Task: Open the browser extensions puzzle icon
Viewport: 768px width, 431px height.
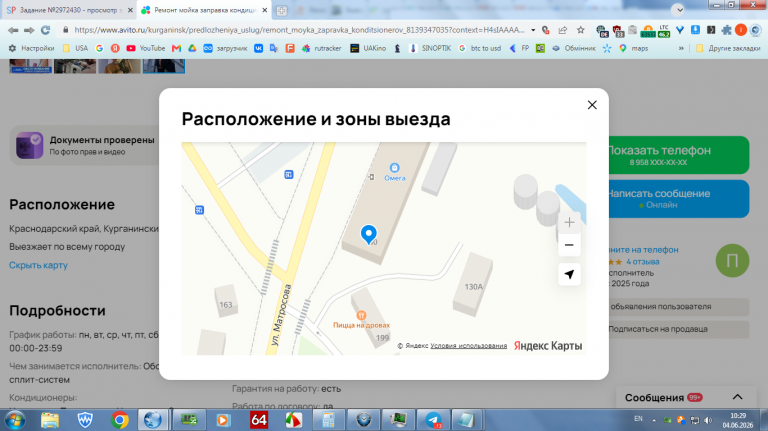Action: [x=726, y=30]
